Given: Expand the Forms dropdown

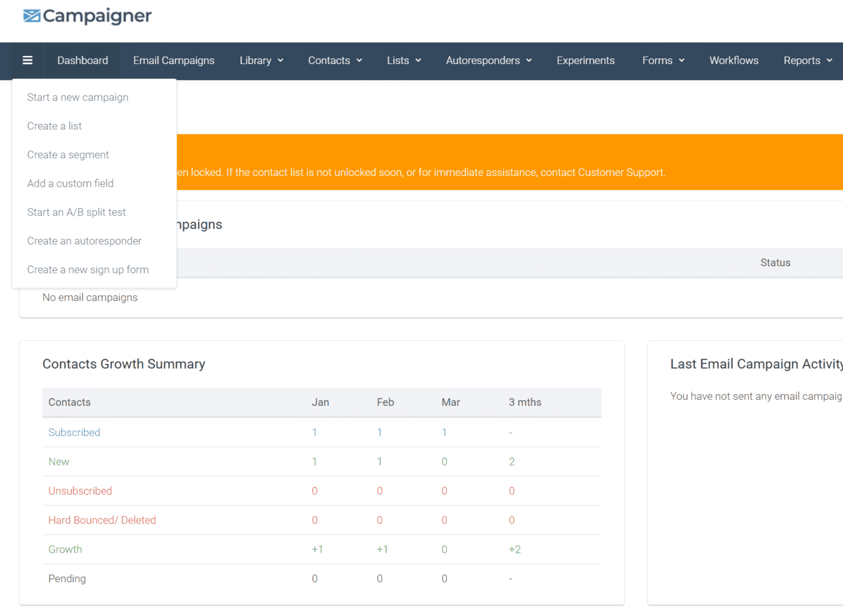Looking at the screenshot, I should click(662, 61).
